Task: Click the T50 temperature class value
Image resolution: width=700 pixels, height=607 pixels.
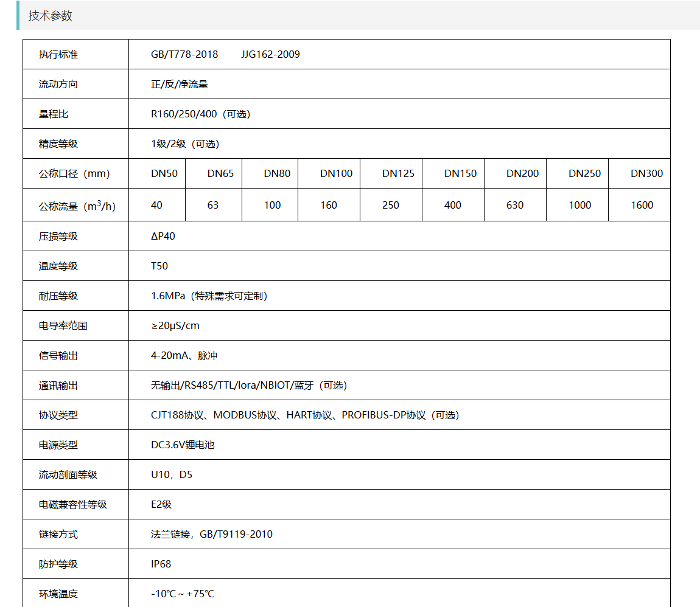Action: (159, 266)
